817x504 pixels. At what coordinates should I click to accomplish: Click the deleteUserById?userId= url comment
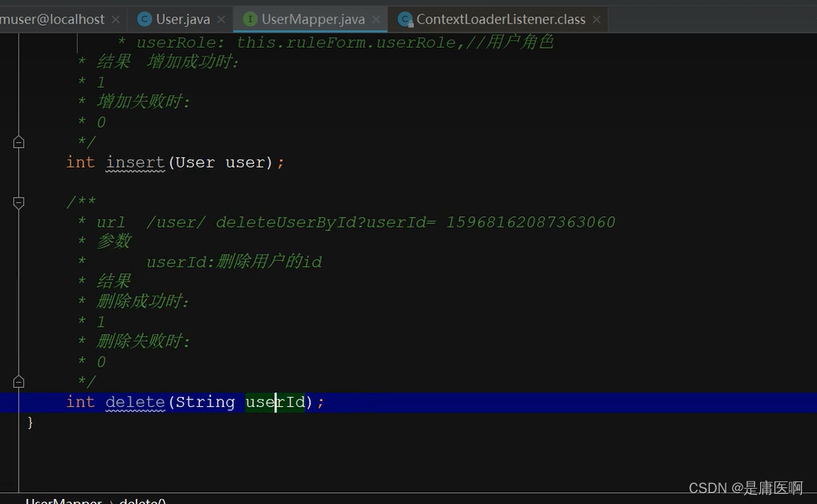pyautogui.click(x=326, y=223)
